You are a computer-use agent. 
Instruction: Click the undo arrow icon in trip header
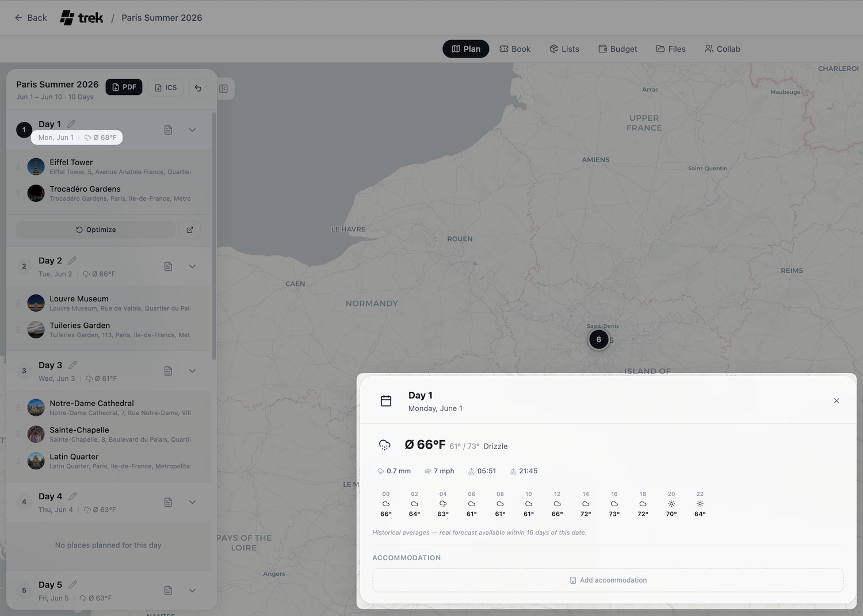[x=198, y=88]
